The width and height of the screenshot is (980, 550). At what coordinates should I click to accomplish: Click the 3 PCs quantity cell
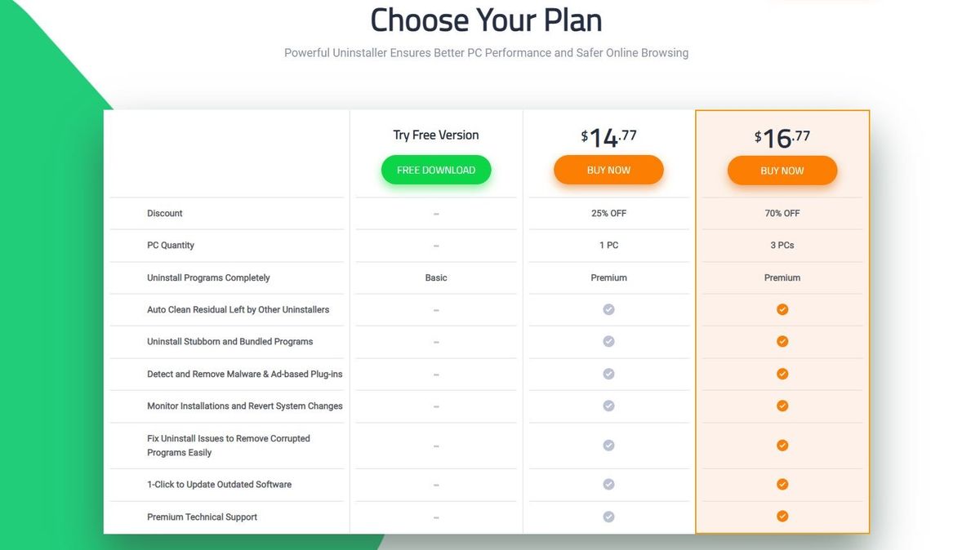click(782, 245)
